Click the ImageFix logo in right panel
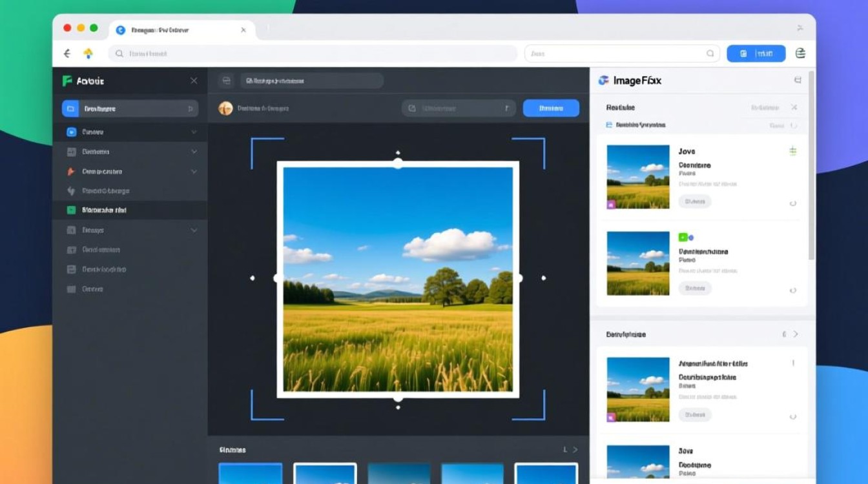 point(604,81)
